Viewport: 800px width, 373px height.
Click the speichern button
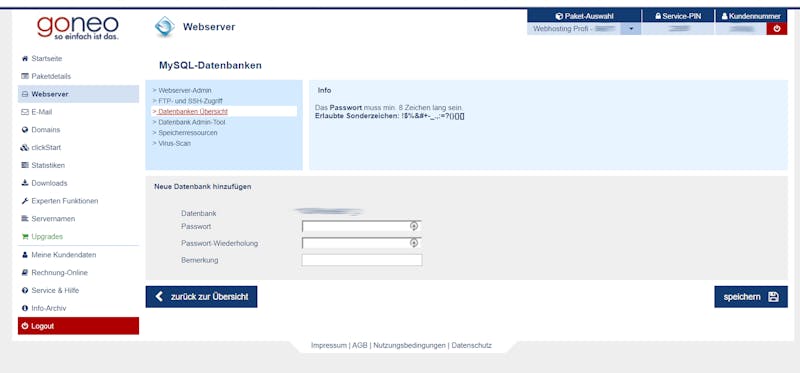(751, 297)
